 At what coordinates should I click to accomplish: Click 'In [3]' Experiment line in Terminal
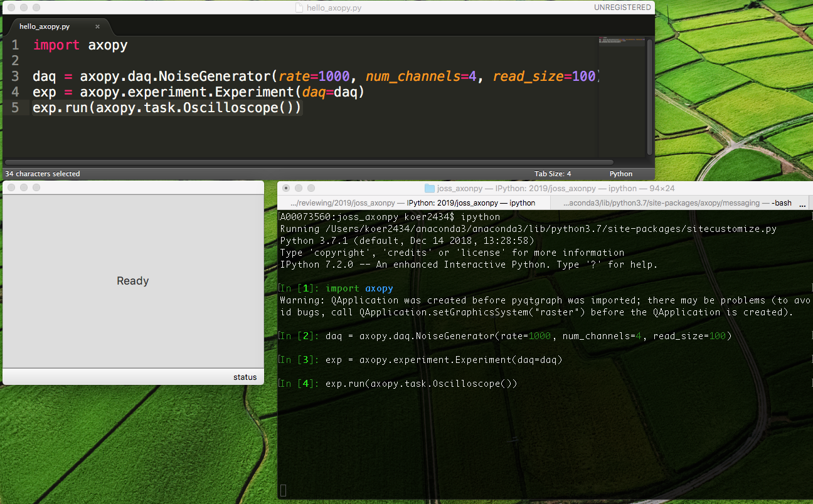coord(421,360)
